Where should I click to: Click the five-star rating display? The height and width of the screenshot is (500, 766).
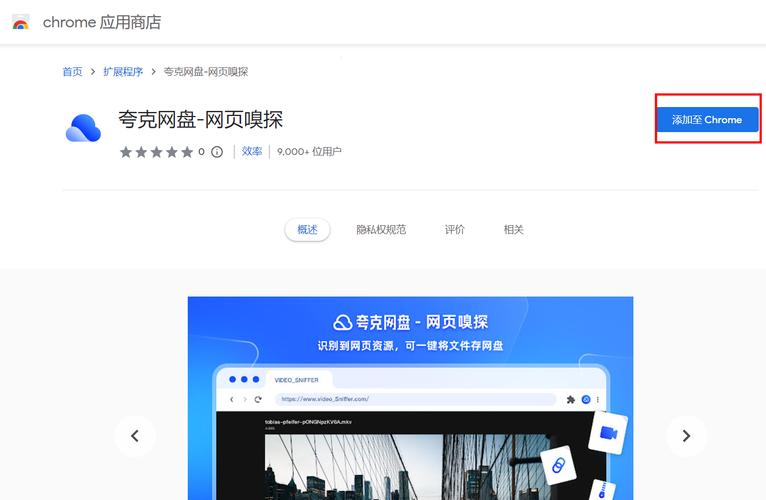point(156,152)
